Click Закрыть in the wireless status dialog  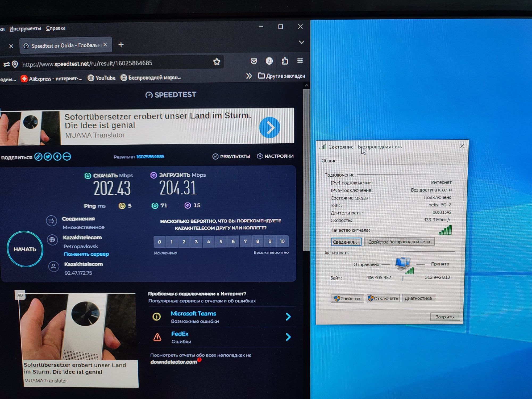coord(444,317)
